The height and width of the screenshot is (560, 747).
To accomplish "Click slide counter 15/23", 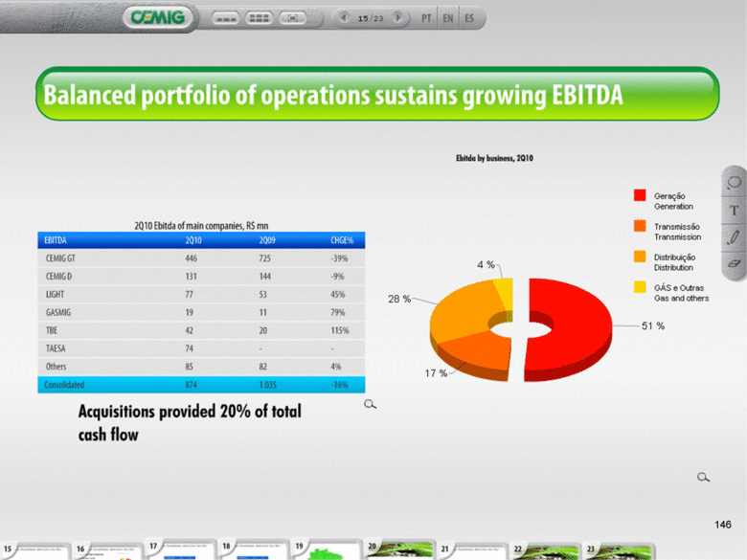I will tap(371, 18).
